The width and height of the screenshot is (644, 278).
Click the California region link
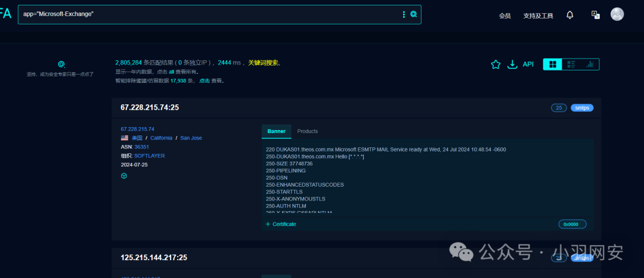point(162,138)
